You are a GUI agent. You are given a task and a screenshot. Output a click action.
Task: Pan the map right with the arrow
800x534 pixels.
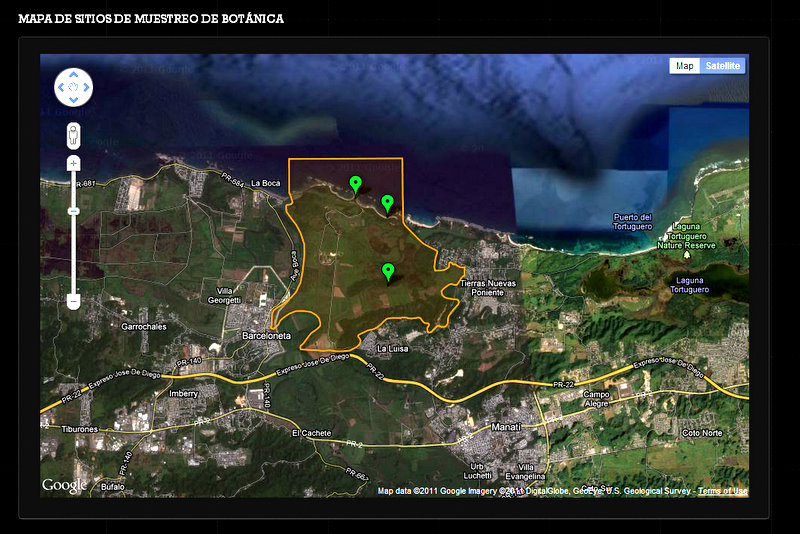(x=85, y=88)
